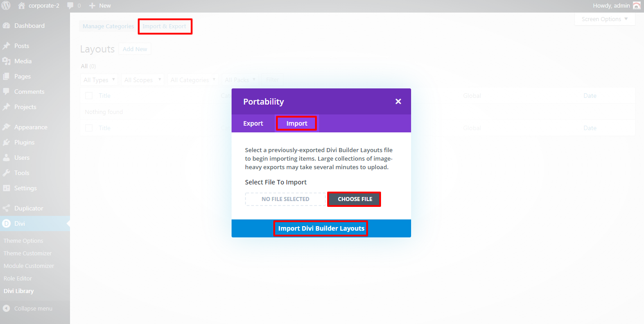Open the corporate-2 site home icon
Viewport: 644px width, 324px height.
pyautogui.click(x=22, y=5)
